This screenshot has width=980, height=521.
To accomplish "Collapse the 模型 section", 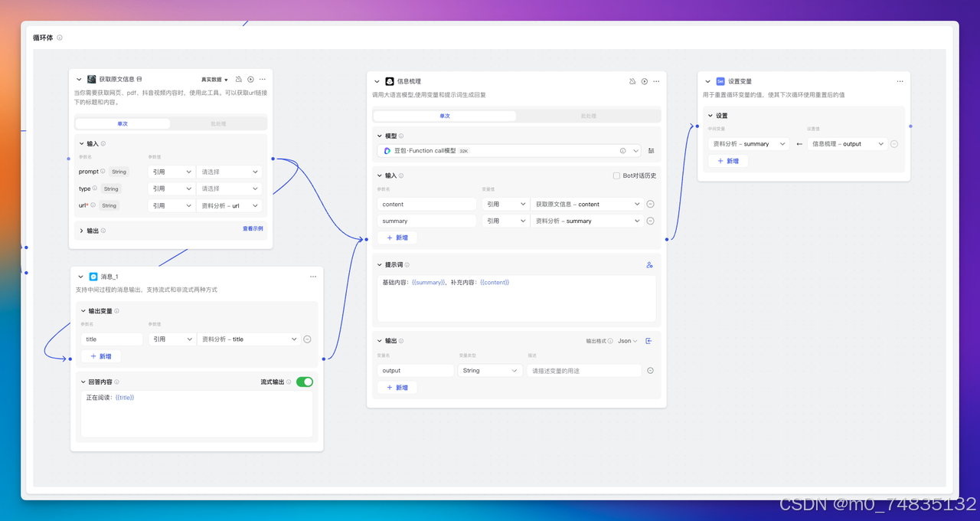I will tap(380, 136).
